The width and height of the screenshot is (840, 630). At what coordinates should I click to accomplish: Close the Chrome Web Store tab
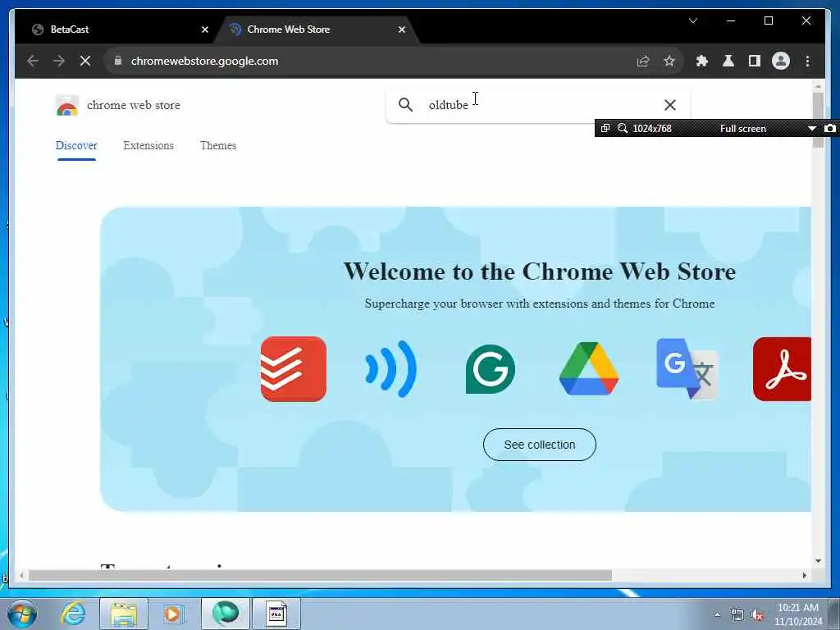click(x=402, y=30)
